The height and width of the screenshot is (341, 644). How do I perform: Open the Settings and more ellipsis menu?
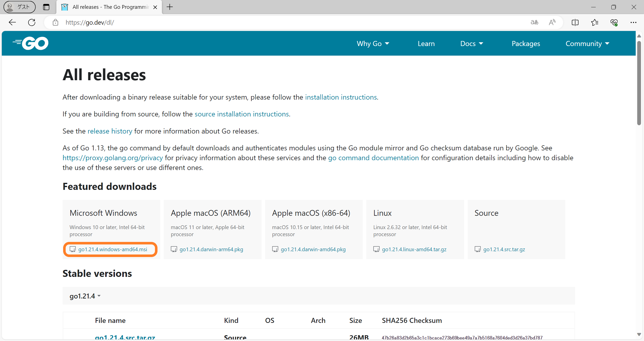tap(633, 22)
